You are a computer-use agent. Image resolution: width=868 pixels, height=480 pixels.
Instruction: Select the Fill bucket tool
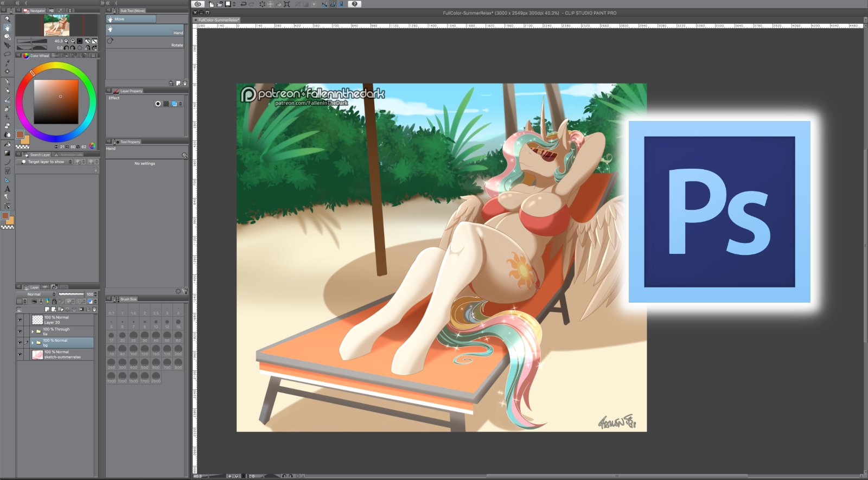point(7,145)
